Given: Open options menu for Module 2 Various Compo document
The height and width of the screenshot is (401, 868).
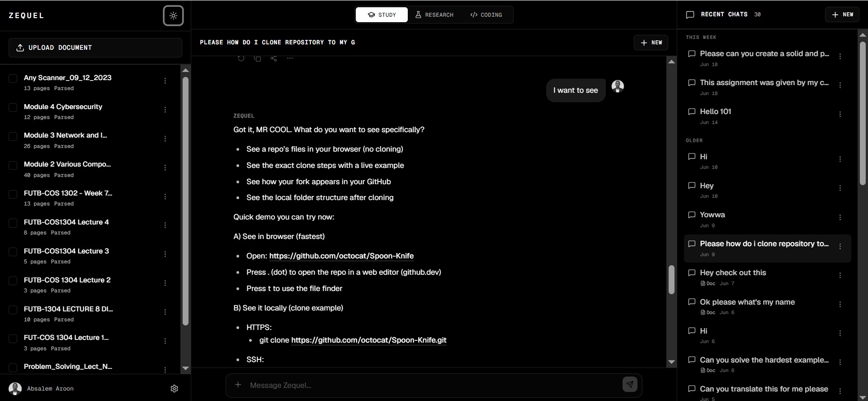Looking at the screenshot, I should [x=165, y=168].
